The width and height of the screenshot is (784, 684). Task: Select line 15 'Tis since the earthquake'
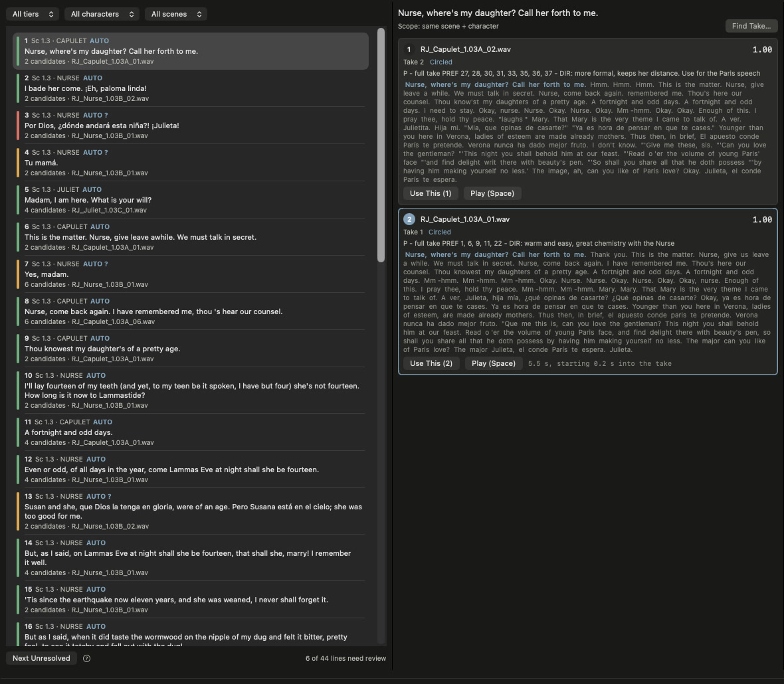[191, 599]
